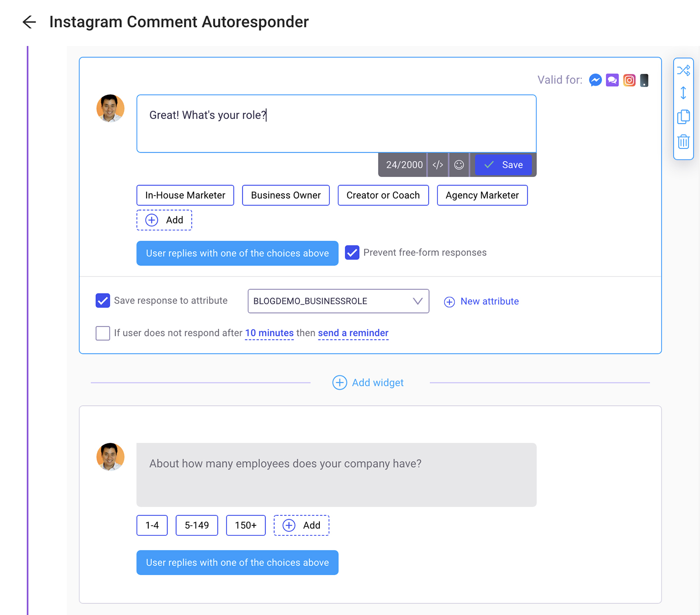
Task: Click the back arrow icon
Action: tap(29, 22)
